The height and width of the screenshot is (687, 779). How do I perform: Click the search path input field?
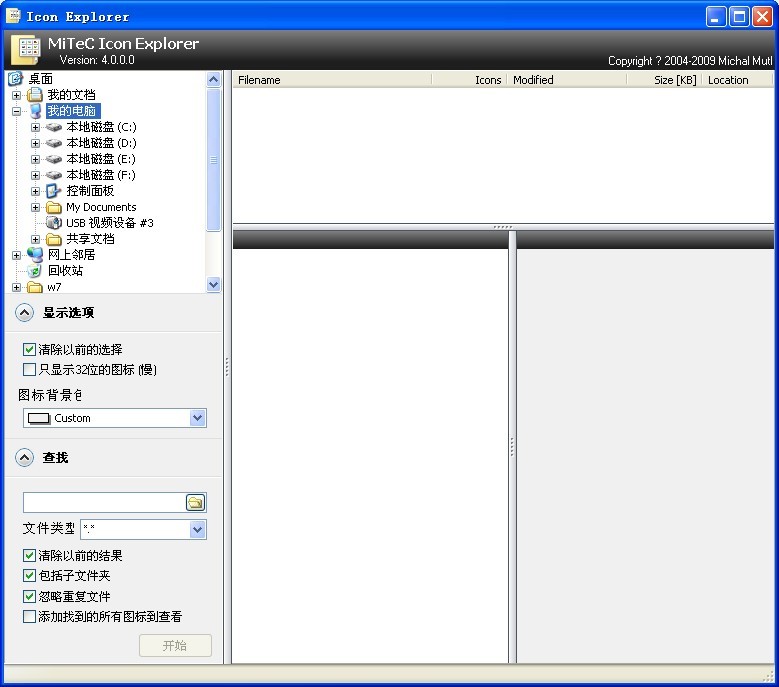(x=103, y=502)
